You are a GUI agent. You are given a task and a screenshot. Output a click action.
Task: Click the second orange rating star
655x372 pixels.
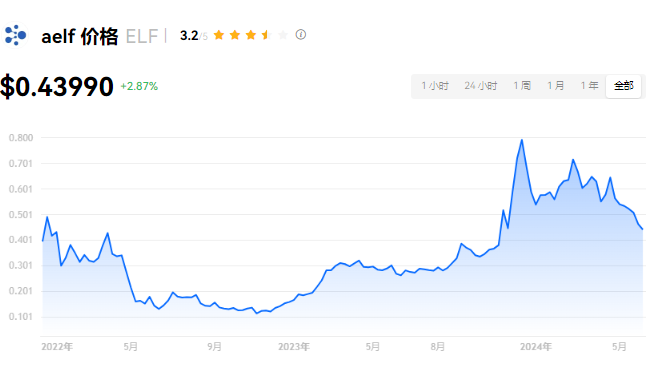(235, 35)
